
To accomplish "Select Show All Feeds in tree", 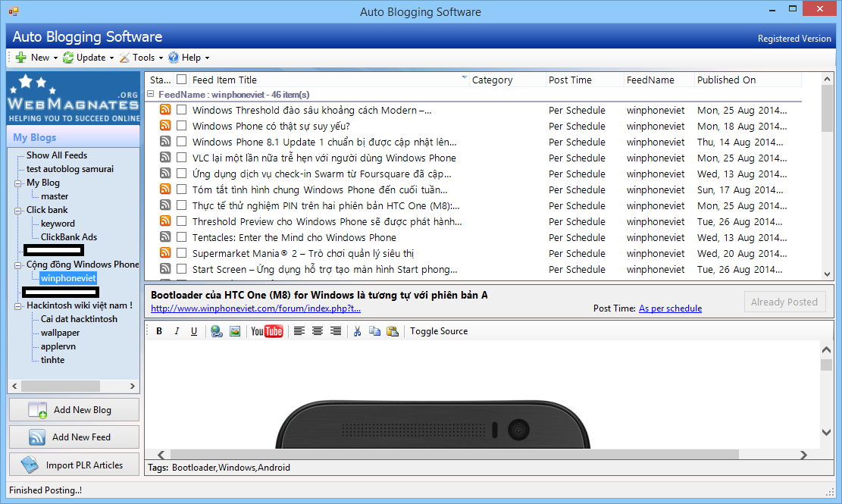I will click(57, 155).
